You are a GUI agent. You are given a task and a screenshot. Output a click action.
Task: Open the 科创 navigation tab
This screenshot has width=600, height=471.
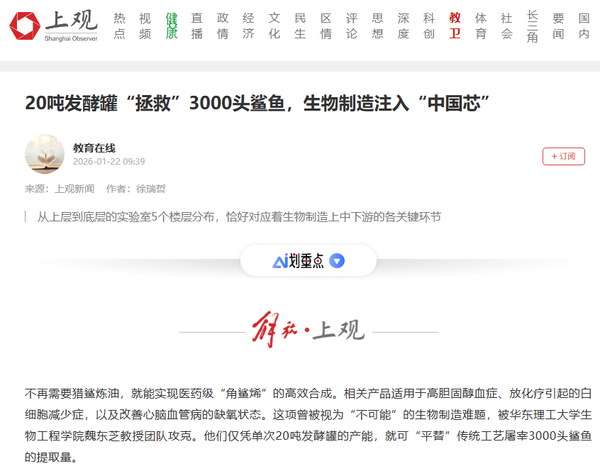tap(429, 26)
